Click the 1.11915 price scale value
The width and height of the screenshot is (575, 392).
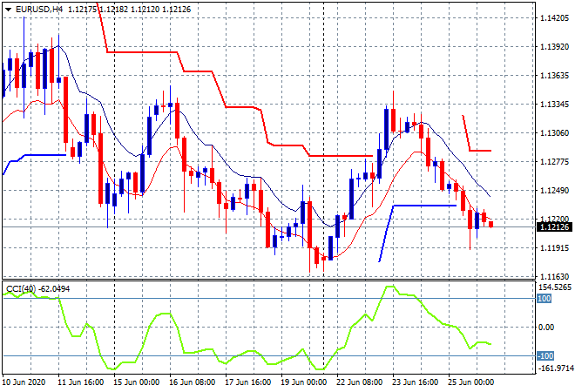(x=555, y=248)
